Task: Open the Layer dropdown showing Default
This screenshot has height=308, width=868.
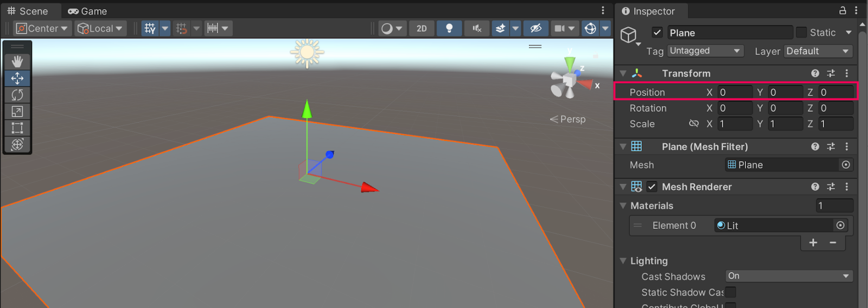Action: pos(818,51)
